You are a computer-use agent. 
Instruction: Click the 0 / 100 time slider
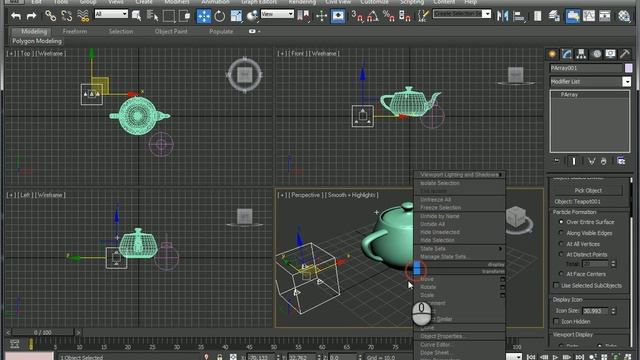click(x=43, y=332)
